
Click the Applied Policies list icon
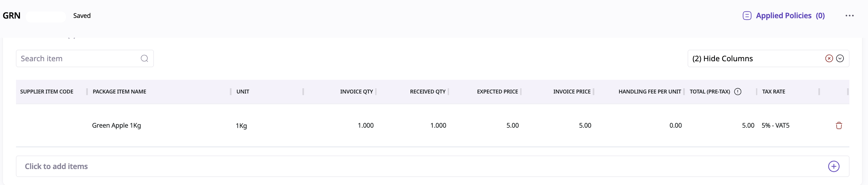(747, 16)
